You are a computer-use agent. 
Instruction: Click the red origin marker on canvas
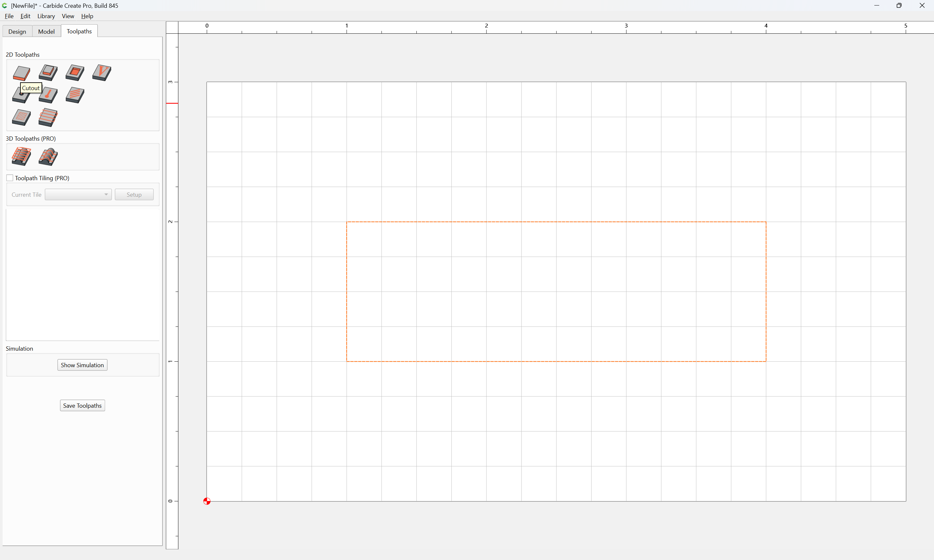tap(207, 501)
